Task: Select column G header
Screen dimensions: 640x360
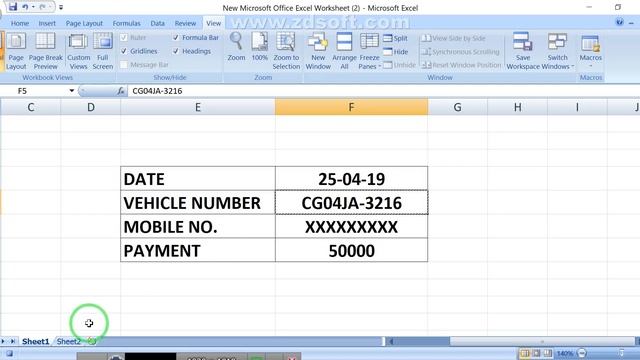Action: pyautogui.click(x=458, y=107)
